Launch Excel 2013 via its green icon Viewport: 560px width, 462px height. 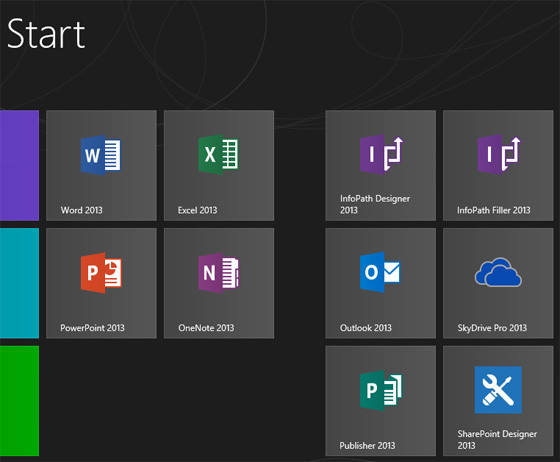(219, 155)
